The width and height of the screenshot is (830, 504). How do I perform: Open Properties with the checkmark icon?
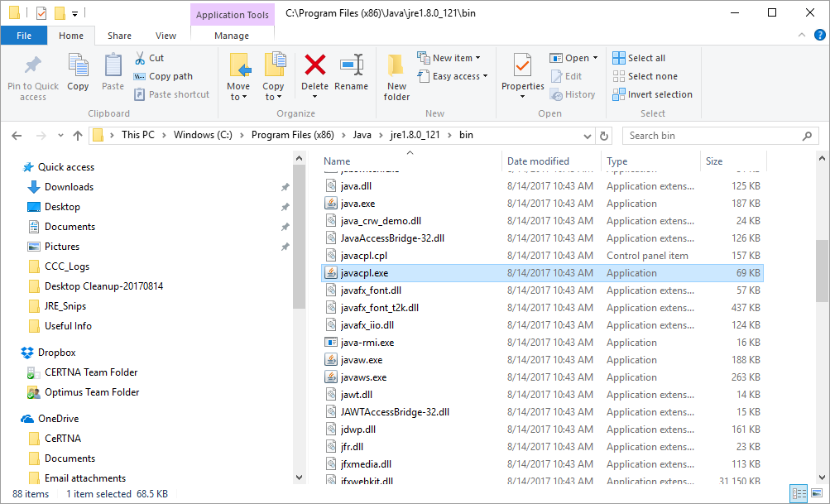522,66
